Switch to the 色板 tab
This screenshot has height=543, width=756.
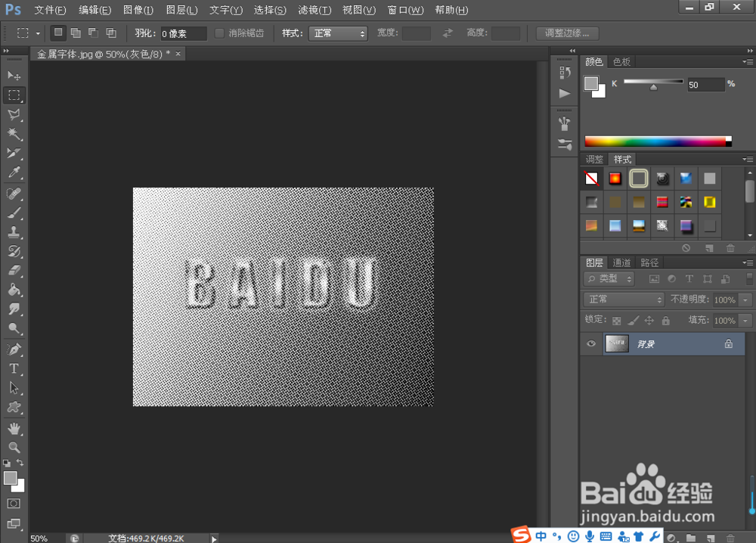click(x=621, y=62)
